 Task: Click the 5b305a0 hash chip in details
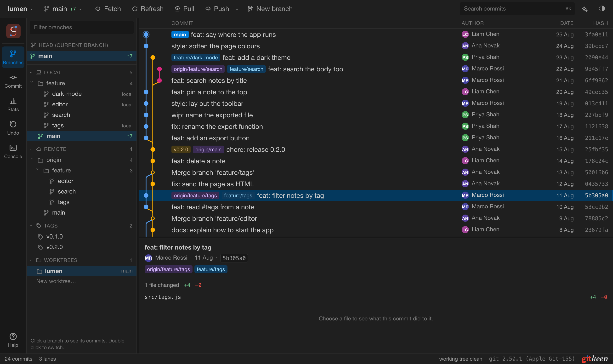234,258
